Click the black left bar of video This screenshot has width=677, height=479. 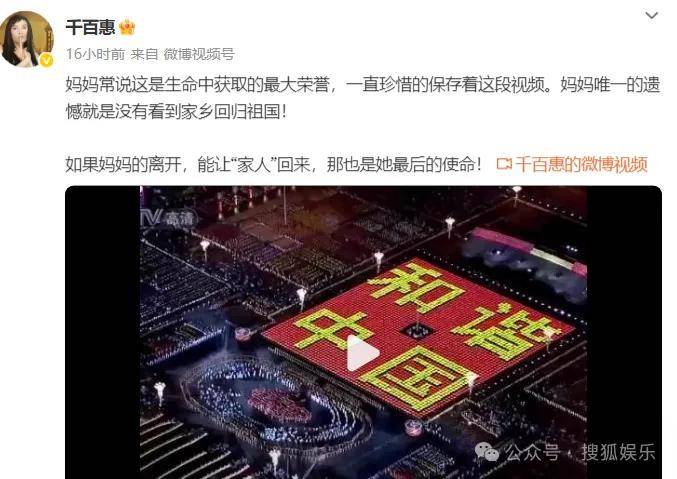coord(103,333)
